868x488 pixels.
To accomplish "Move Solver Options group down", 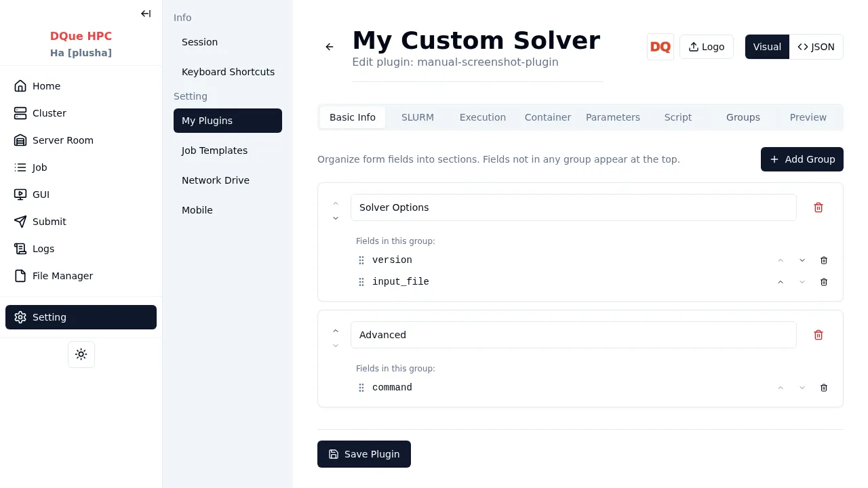I will (x=336, y=218).
